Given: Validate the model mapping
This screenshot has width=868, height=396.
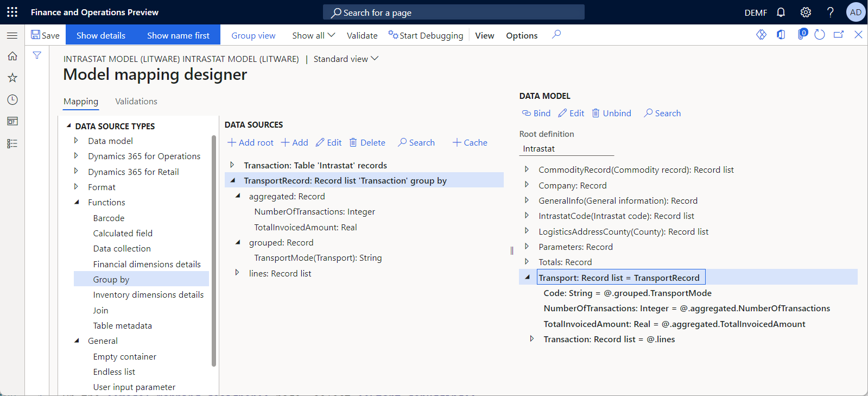Looking at the screenshot, I should coord(362,35).
